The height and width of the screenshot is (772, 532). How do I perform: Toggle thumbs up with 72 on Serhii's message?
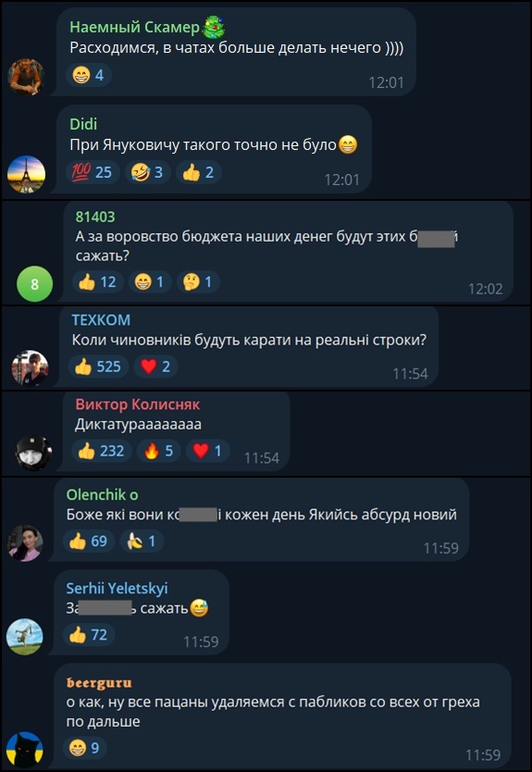pos(89,635)
